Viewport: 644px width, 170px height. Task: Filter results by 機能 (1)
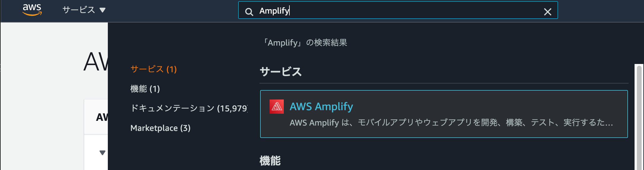tap(145, 89)
